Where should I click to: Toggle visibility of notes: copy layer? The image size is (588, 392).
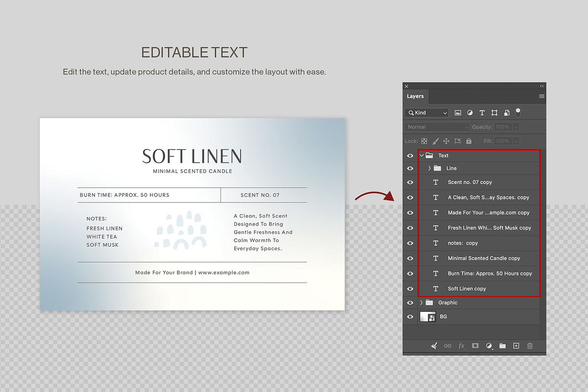410,243
